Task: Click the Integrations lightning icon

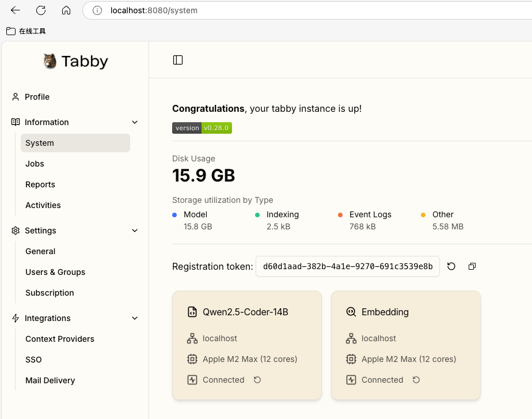Action: point(16,318)
